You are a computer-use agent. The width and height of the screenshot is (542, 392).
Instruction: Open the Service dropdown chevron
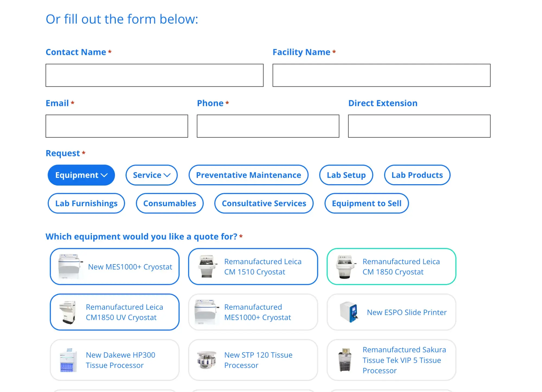point(167,175)
